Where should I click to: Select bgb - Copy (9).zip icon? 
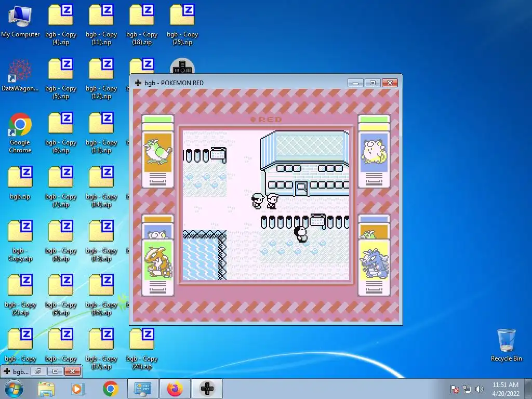[61, 295]
